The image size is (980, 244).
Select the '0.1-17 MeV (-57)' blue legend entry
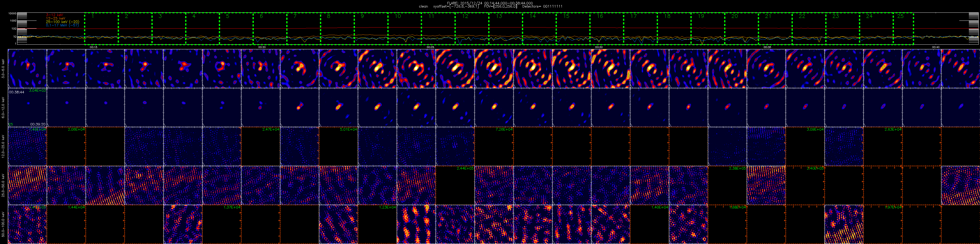tap(62, 25)
